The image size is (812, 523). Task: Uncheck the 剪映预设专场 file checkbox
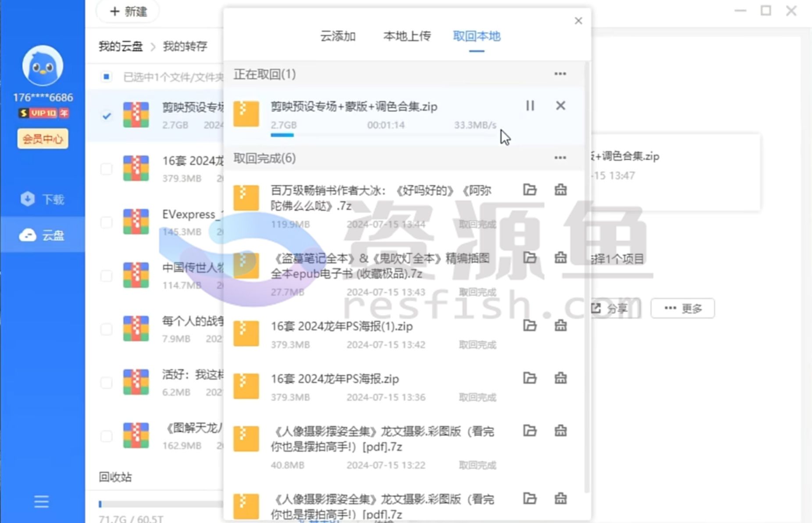coord(106,116)
